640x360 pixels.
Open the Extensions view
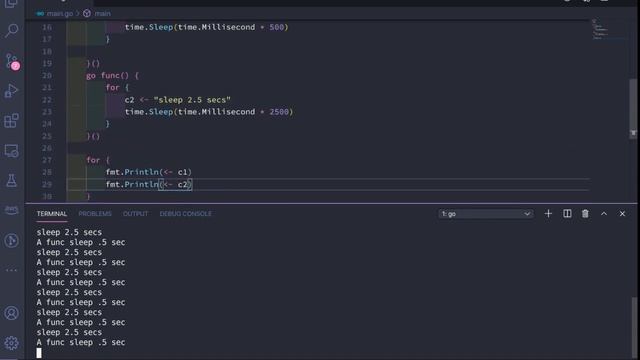pyautogui.click(x=12, y=121)
